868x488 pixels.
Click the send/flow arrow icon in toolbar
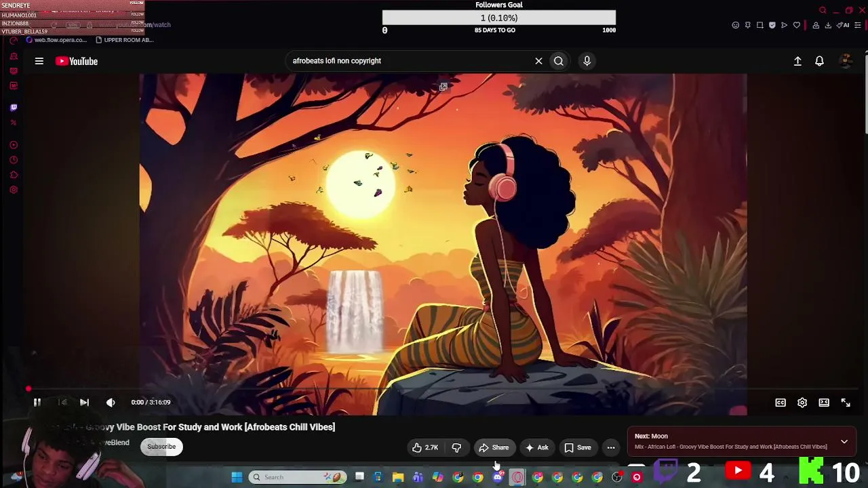(785, 25)
